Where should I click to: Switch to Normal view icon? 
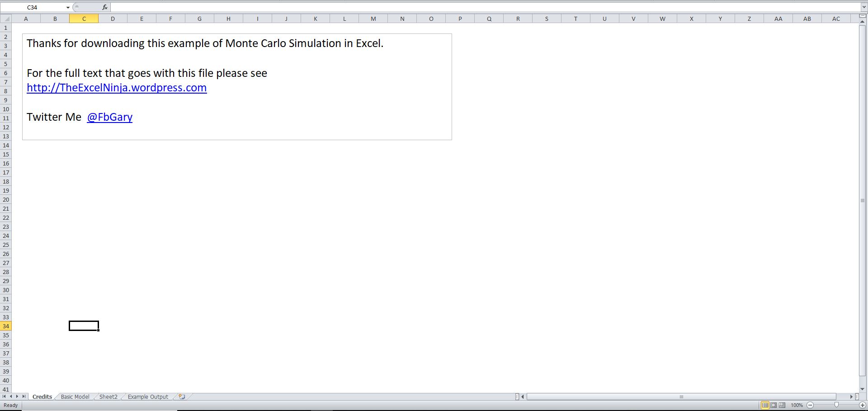tap(765, 405)
